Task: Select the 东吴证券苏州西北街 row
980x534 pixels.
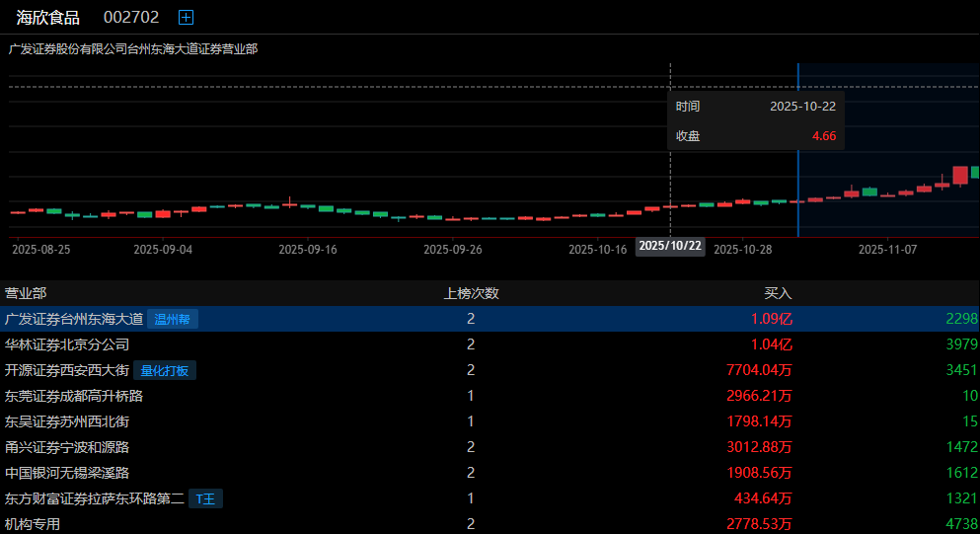Action: point(490,421)
